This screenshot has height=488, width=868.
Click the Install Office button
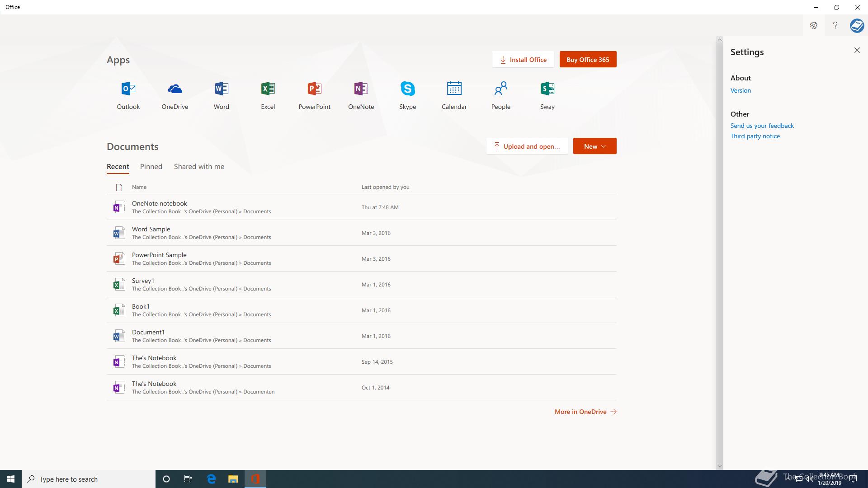click(x=523, y=59)
